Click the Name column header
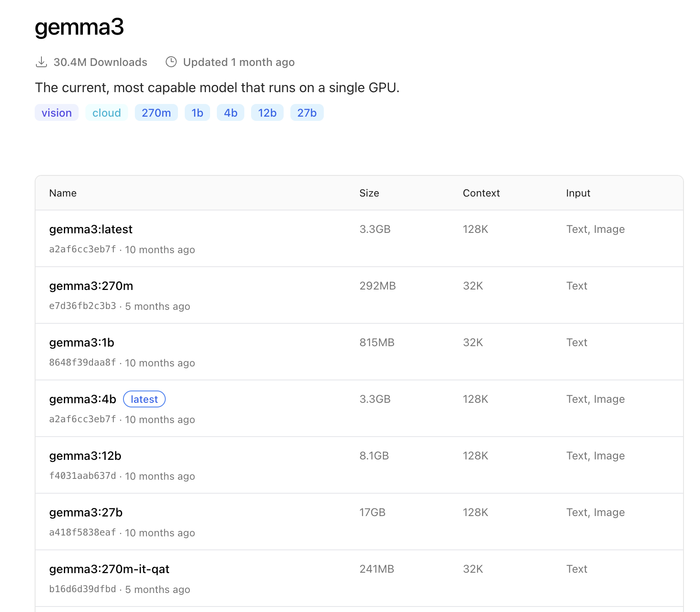 point(63,193)
